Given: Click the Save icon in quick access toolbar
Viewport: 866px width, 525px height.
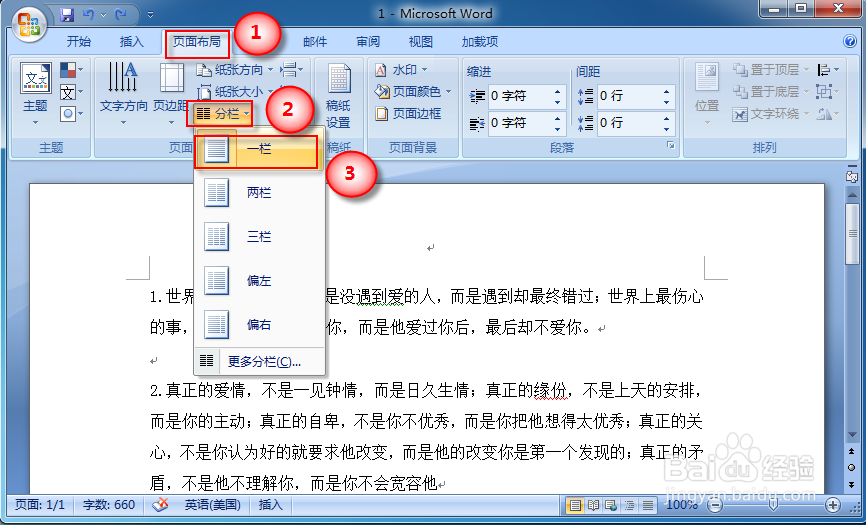Looking at the screenshot, I should coord(67,15).
